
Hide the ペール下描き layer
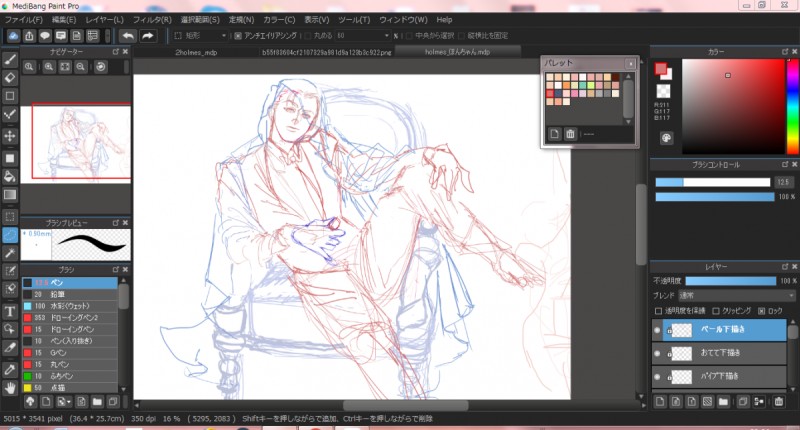pos(657,330)
